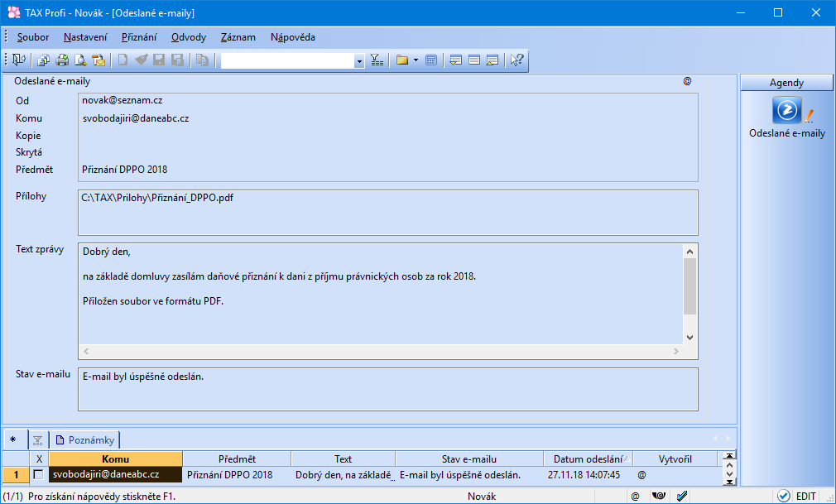Toggle the blue checkmark icon in the status bar
Viewport: 836px width, 504px height.
(682, 496)
